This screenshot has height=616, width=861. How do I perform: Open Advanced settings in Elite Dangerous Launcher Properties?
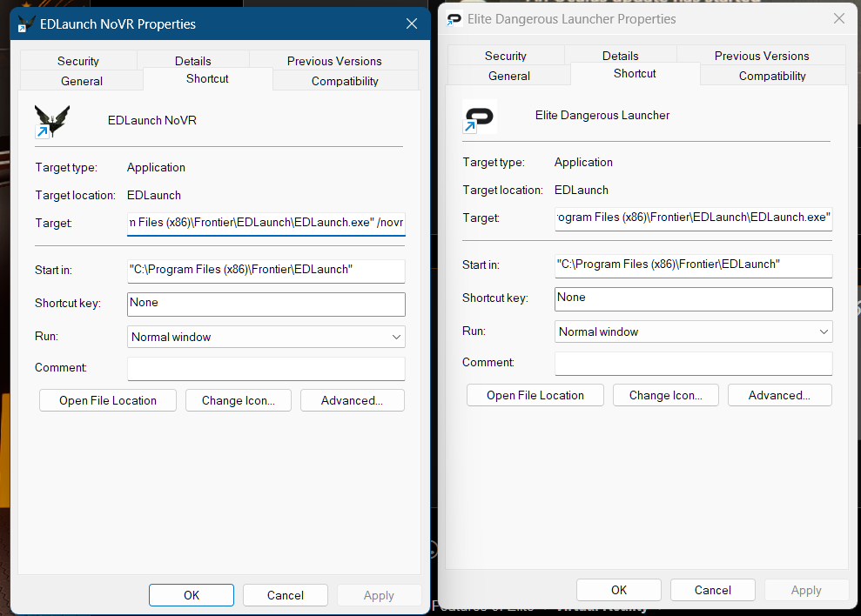(x=780, y=395)
